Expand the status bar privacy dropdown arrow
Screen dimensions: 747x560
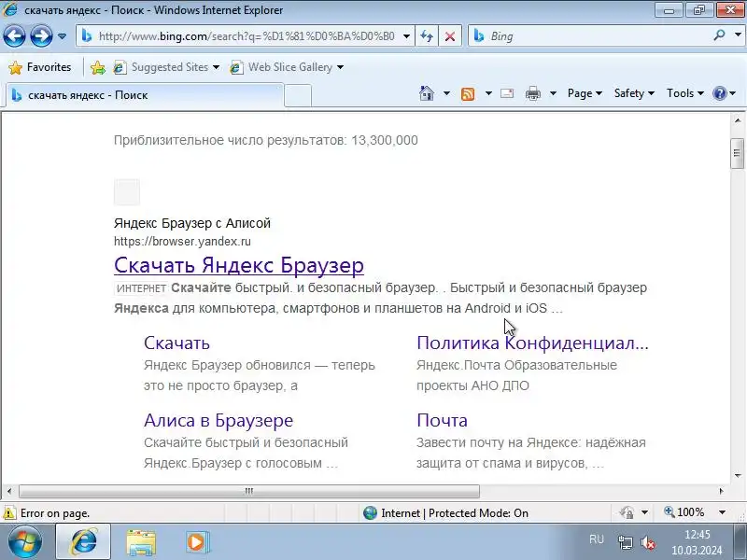[x=644, y=512]
